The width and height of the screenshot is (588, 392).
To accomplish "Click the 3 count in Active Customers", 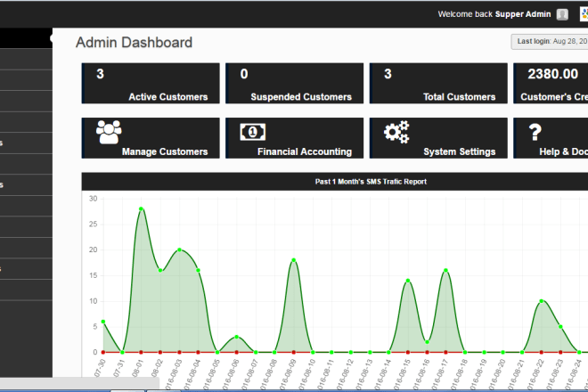I will (100, 74).
